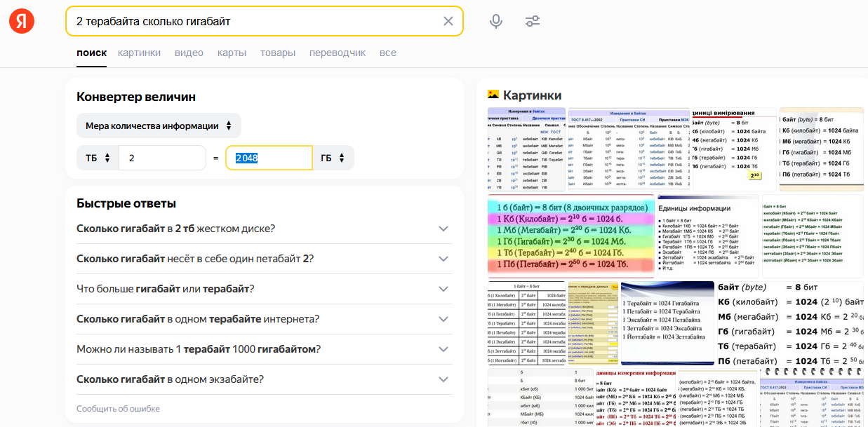868x427 pixels.
Task: Click the Картинки section image icon
Action: pos(493,95)
